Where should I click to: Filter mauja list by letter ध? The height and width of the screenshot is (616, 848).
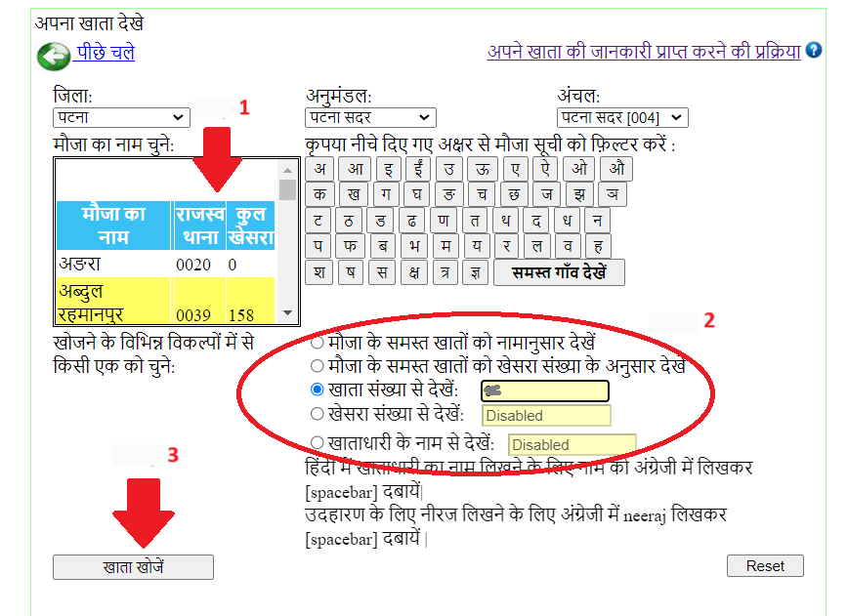(x=567, y=220)
